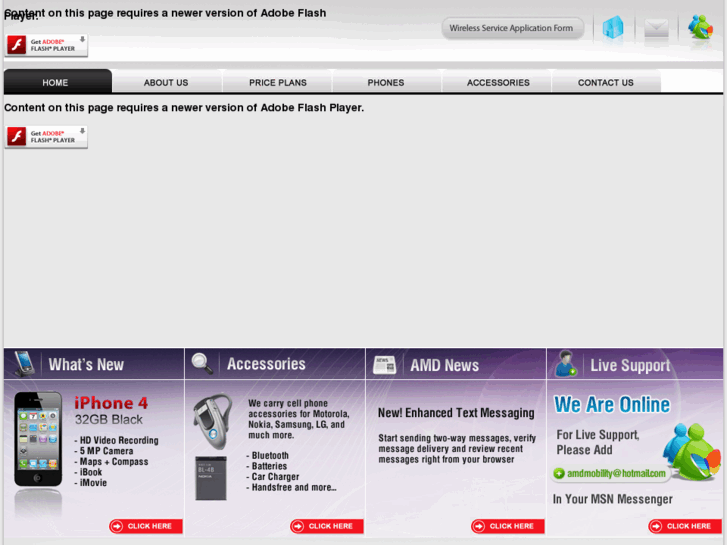The image size is (727, 545).
Task: Click the Get Adobe Flash Player badge below navigation
Action: coord(46,137)
